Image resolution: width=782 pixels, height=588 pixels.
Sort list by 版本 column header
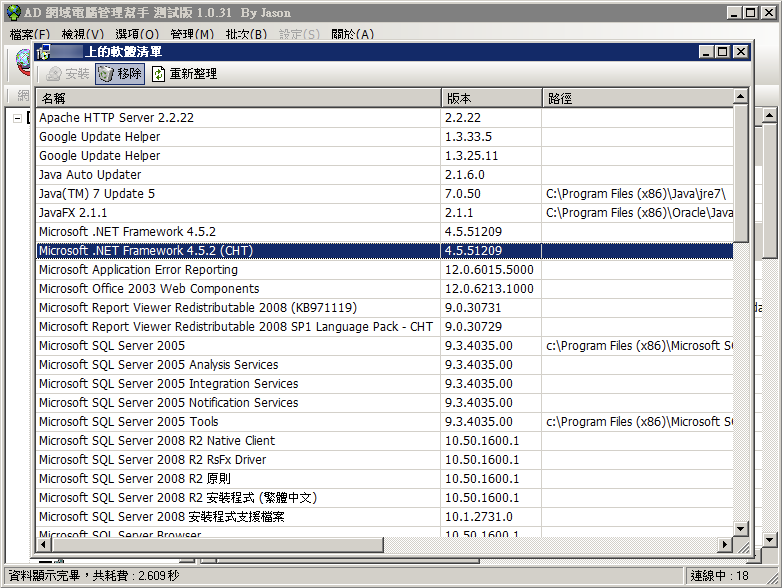pos(492,98)
